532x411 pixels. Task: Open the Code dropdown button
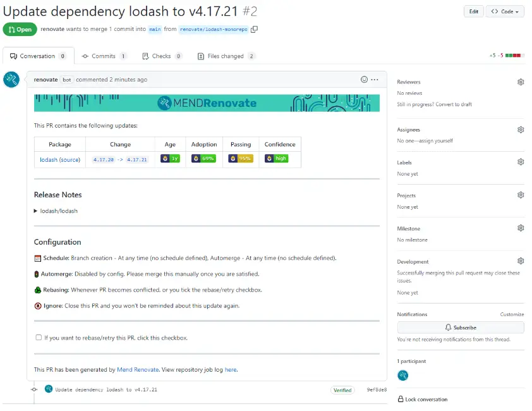505,11
